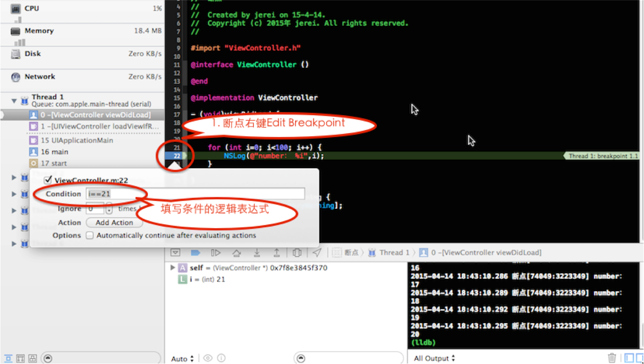Open the Thread 1 segment in the debug jump bar
Image resolution: width=644 pixels, height=364 pixels.
pyautogui.click(x=389, y=252)
